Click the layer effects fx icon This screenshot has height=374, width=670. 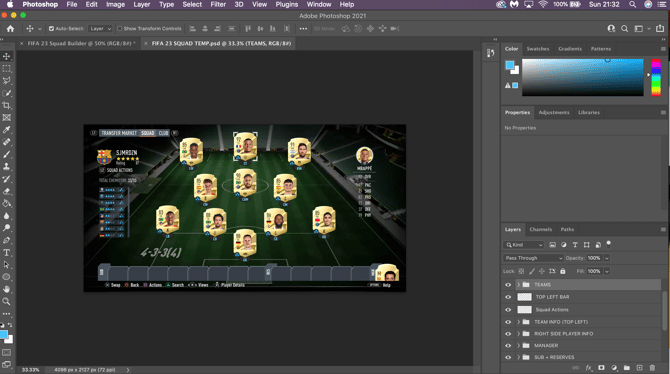coord(588,368)
